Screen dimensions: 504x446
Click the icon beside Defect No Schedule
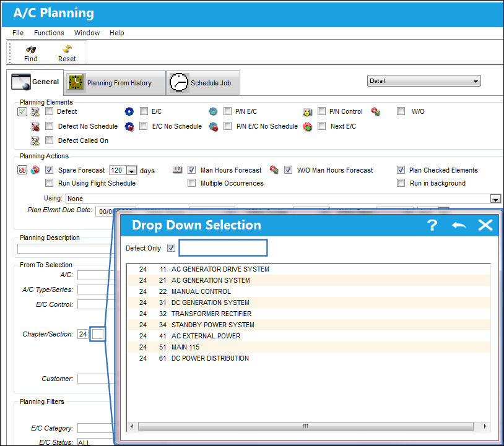click(x=35, y=126)
